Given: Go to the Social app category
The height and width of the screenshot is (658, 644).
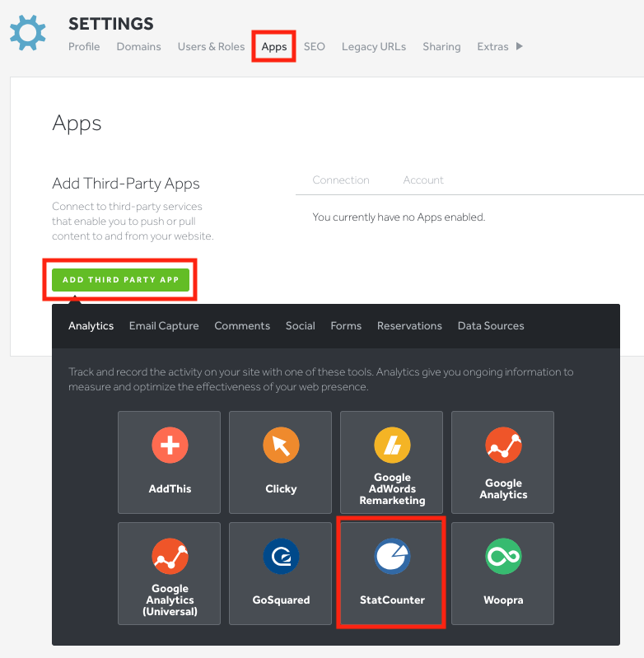Looking at the screenshot, I should [x=301, y=326].
